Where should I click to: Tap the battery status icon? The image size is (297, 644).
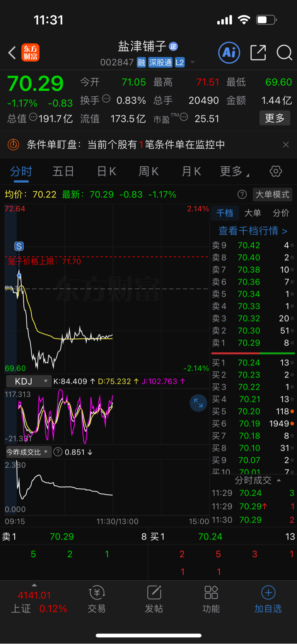[266, 20]
